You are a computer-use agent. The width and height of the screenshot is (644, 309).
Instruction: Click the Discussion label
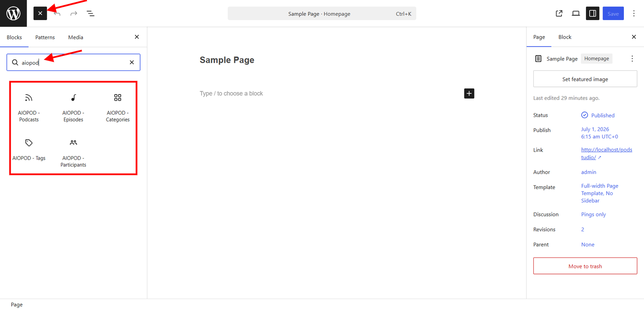pos(546,214)
